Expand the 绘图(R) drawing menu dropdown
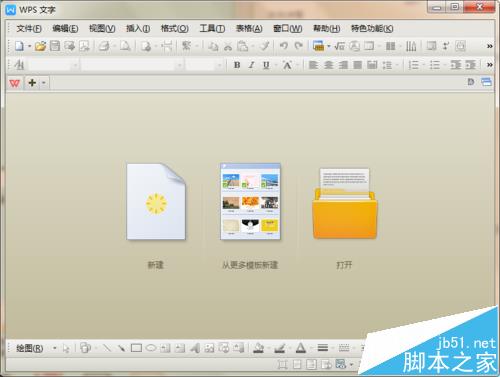500x377 pixels. pos(55,348)
